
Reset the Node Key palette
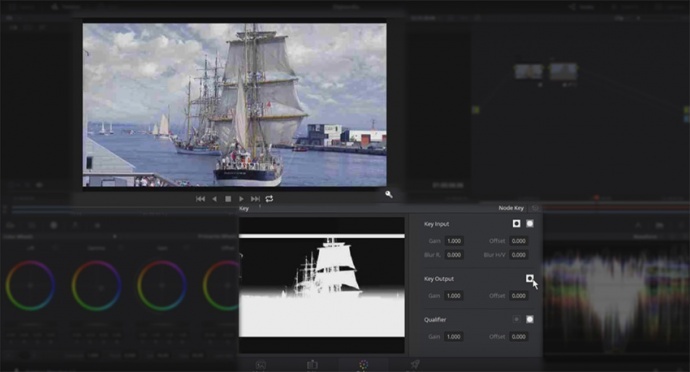(535, 208)
